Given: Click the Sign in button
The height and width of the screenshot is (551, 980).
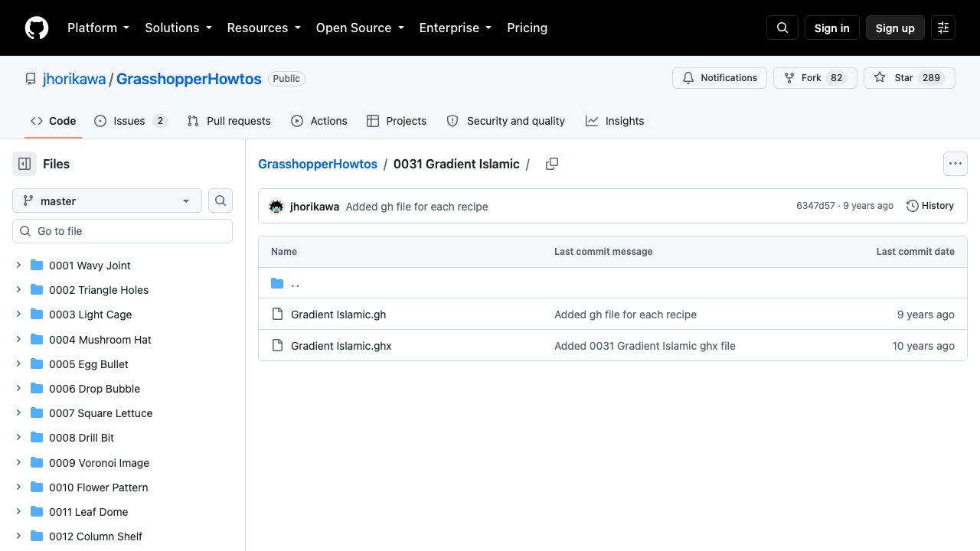Looking at the screenshot, I should 832,28.
